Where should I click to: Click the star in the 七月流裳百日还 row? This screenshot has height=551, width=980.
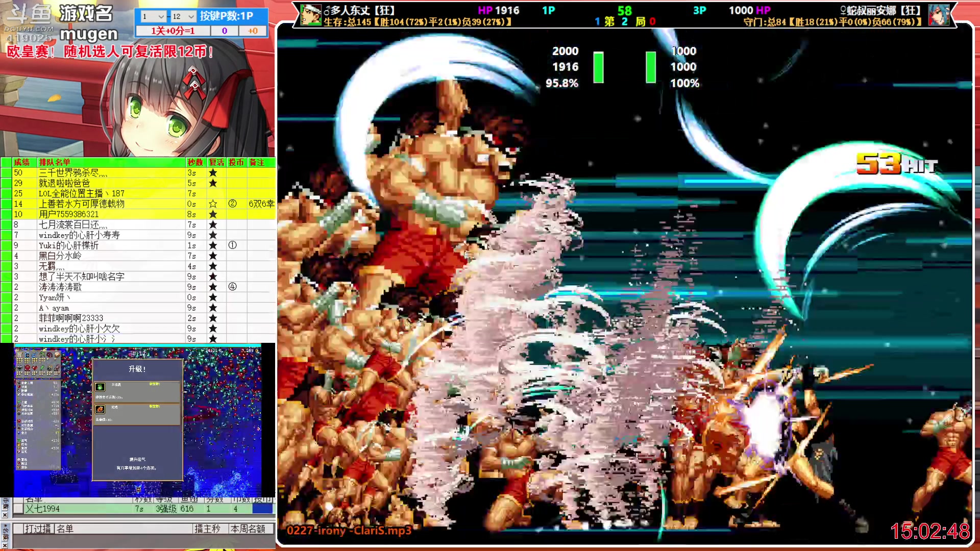click(213, 225)
